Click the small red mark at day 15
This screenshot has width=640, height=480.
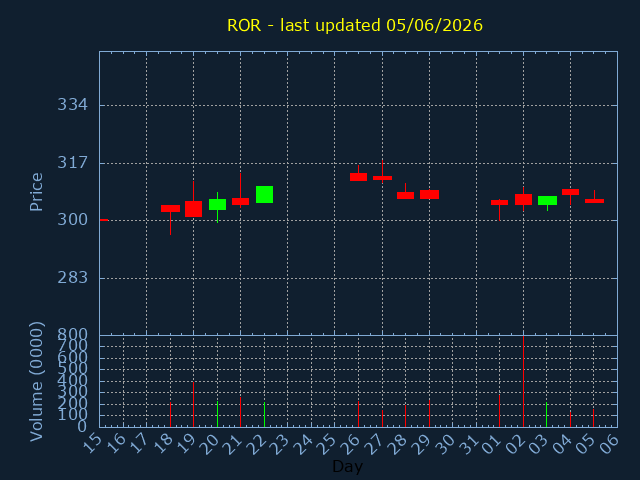click(x=104, y=220)
